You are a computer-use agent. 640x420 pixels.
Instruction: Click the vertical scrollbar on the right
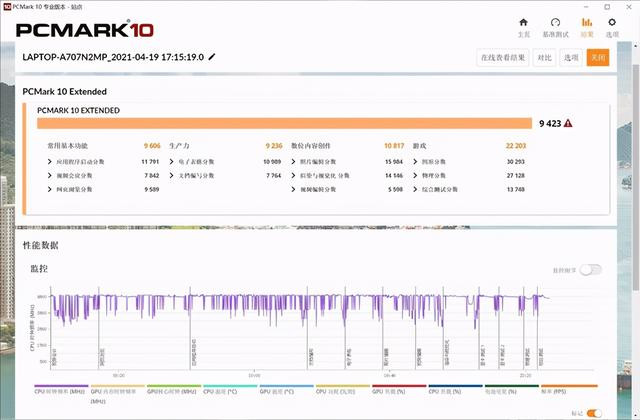[x=636, y=176]
